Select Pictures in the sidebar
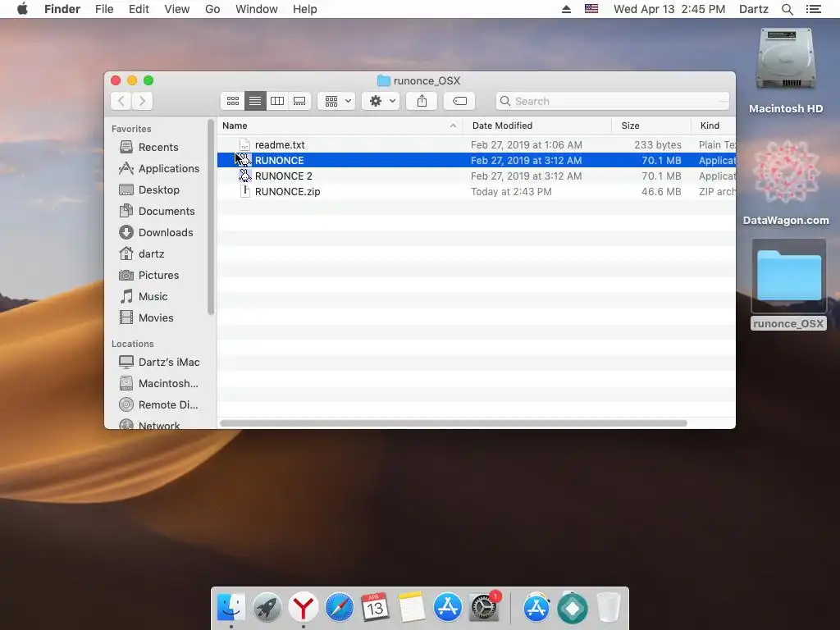 pos(149,275)
